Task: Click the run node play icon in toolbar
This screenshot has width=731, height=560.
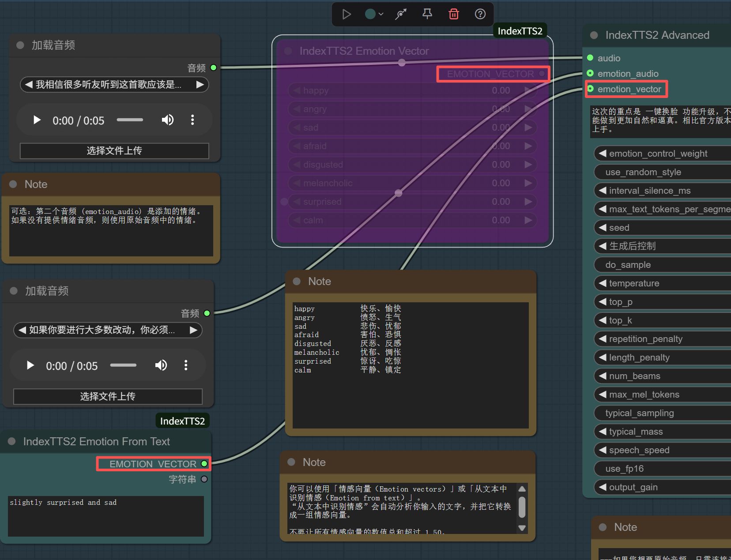Action: pos(347,15)
